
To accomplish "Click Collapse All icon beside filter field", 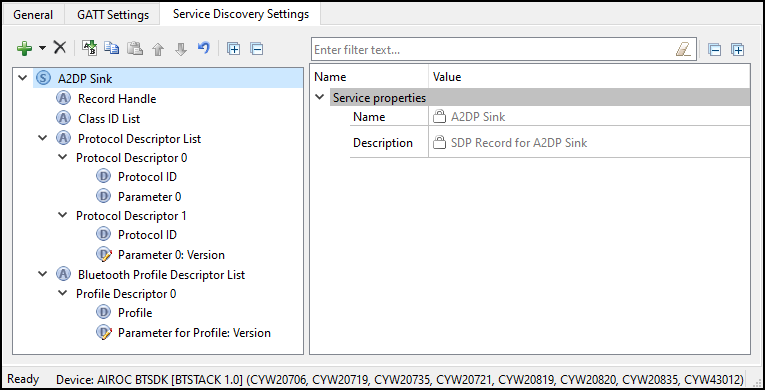I will point(715,50).
